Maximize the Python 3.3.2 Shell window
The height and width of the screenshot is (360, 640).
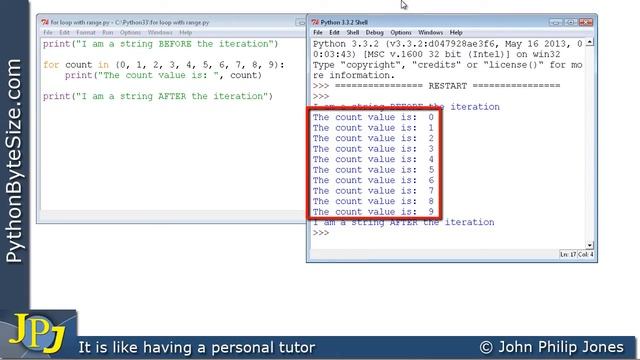571,22
